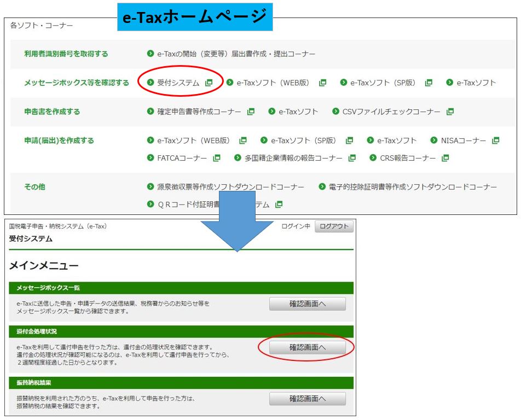Open 源泉徴収票等作成ソフトダウンロードコーナー link

[230, 187]
